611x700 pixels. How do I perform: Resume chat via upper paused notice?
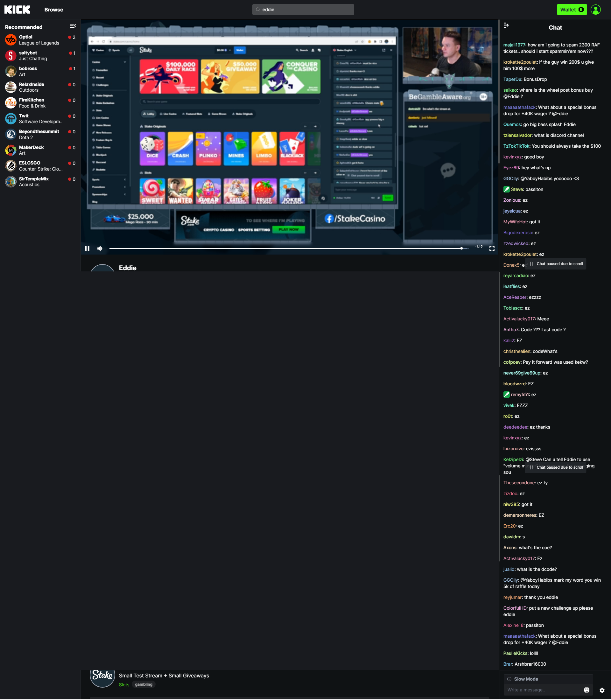[555, 263]
